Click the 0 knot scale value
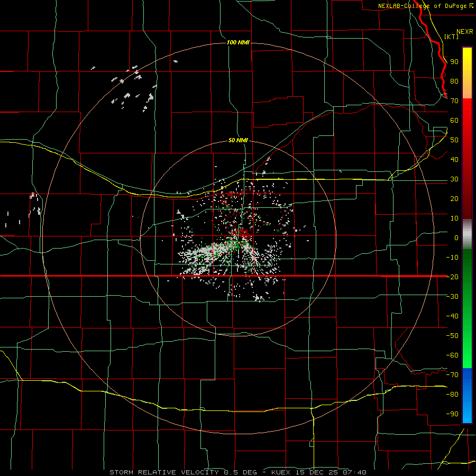The image size is (476, 476). pos(456,238)
